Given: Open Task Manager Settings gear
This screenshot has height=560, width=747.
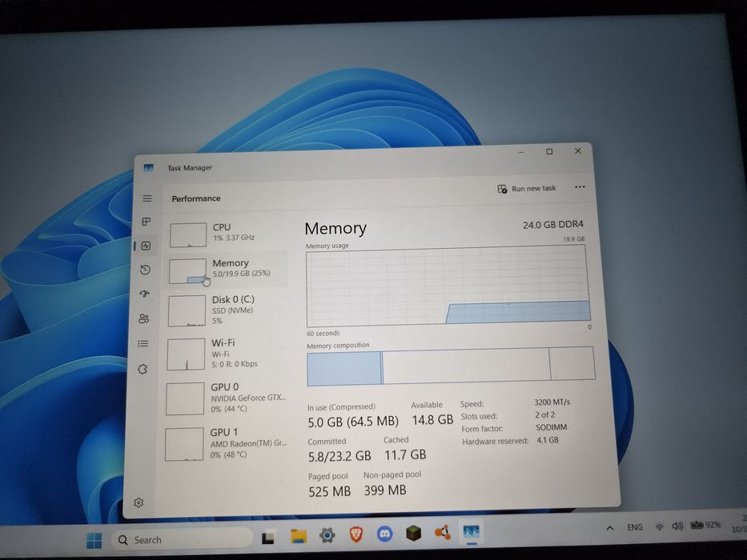Looking at the screenshot, I should (x=139, y=502).
